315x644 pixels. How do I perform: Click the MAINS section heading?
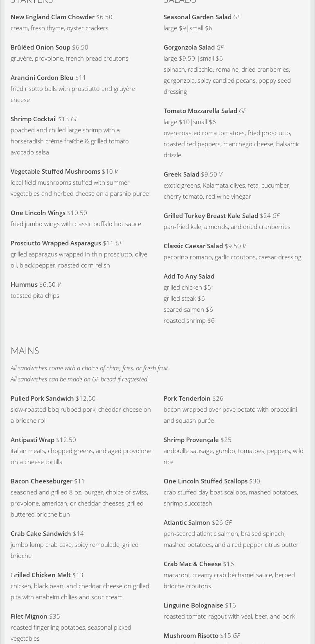tap(25, 351)
